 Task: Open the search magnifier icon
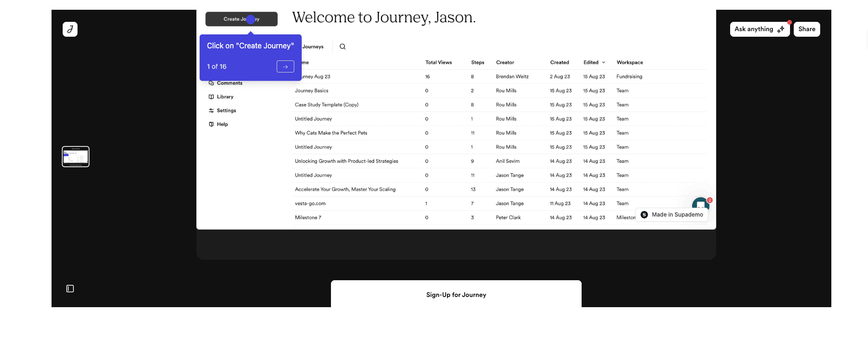click(343, 46)
